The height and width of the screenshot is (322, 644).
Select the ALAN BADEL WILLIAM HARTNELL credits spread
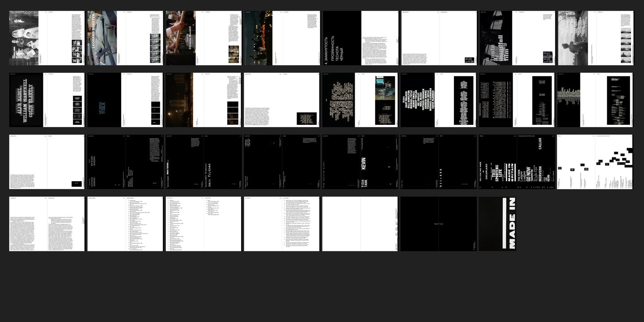(x=47, y=100)
